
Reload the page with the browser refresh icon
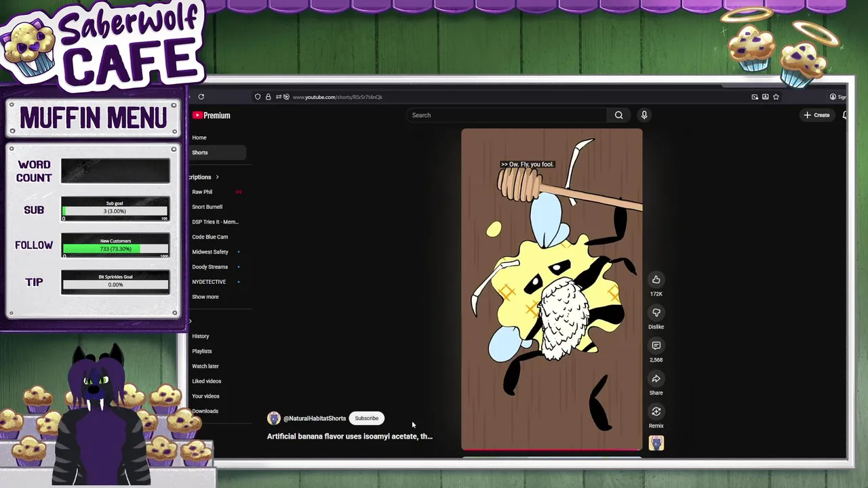point(201,97)
